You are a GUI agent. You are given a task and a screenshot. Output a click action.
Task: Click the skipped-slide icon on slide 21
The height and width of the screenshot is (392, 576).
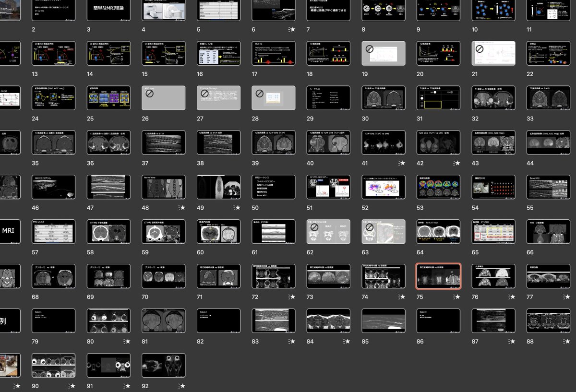(480, 49)
